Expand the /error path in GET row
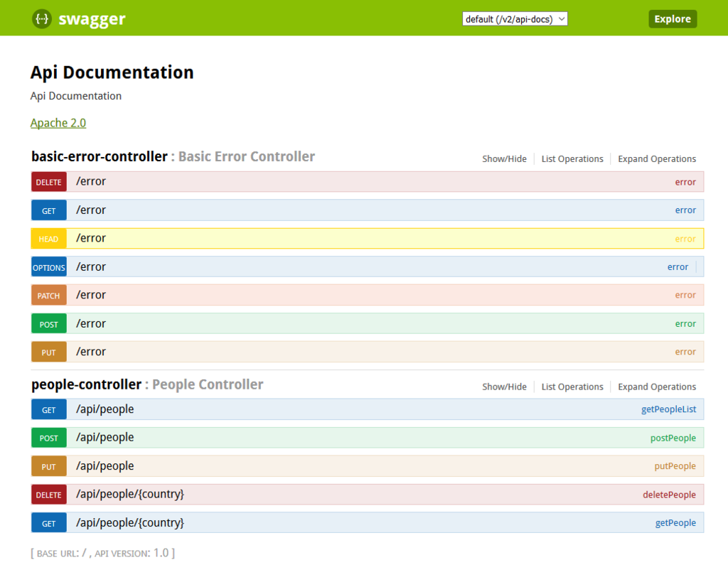The image size is (728, 582). 91,210
